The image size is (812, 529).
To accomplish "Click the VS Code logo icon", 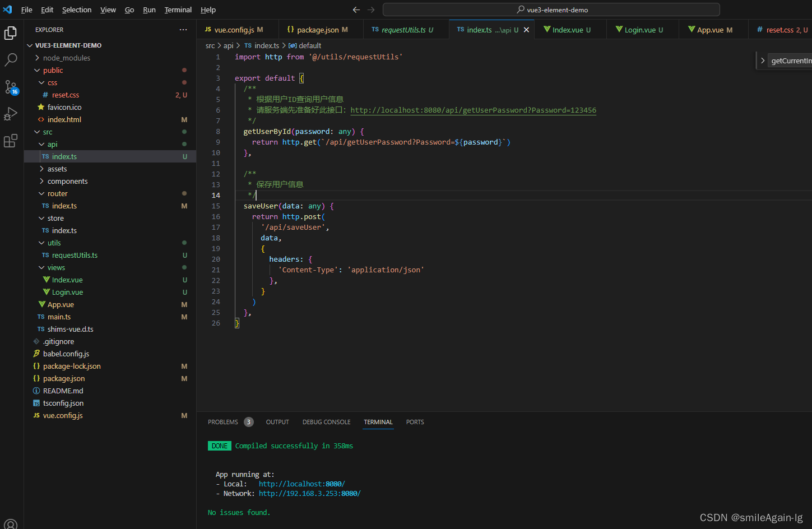I will (7, 10).
